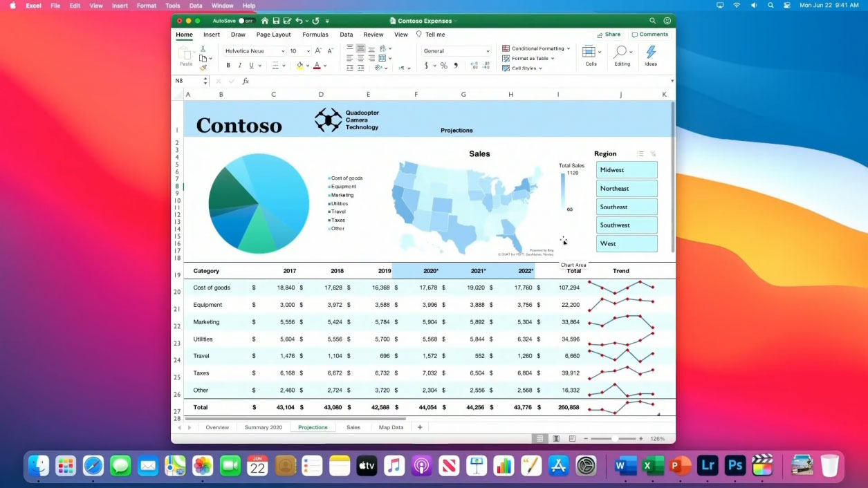Open the Formulas ribbon tab

pyautogui.click(x=315, y=35)
